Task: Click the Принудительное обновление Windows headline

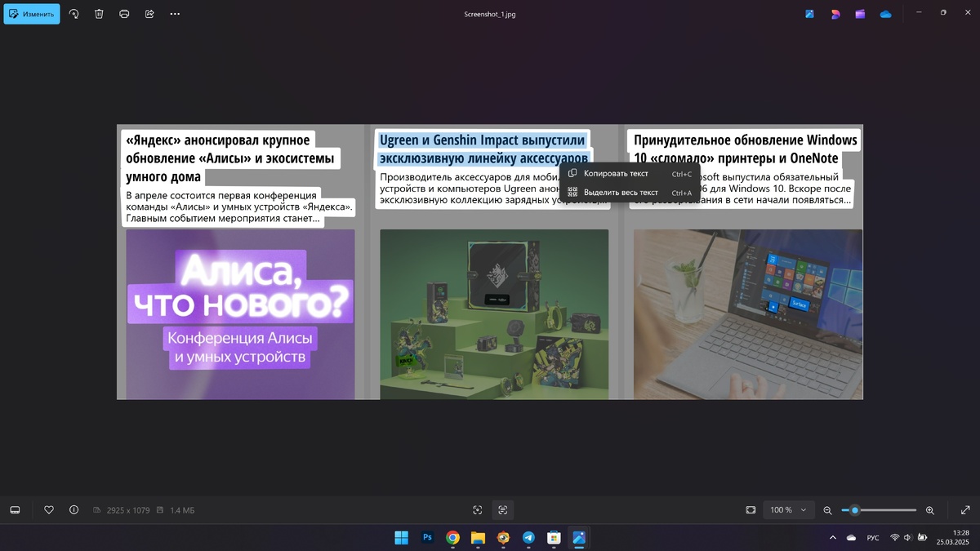Action: 746,149
